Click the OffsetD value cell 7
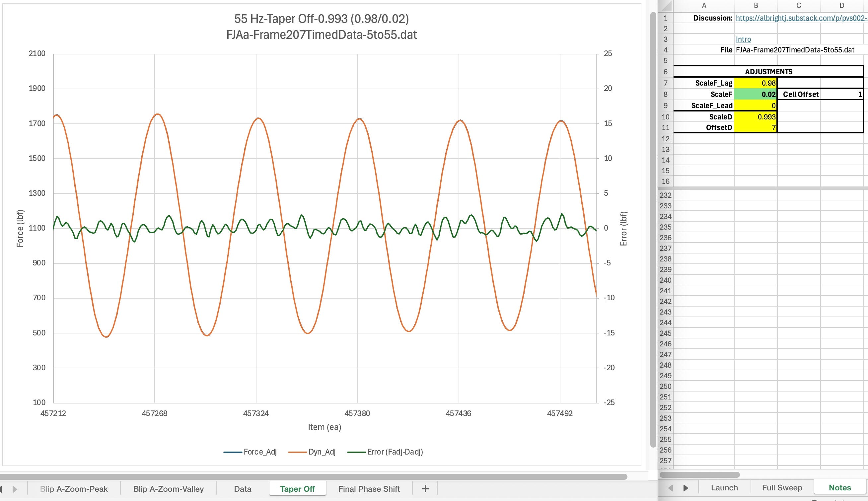 (x=756, y=128)
